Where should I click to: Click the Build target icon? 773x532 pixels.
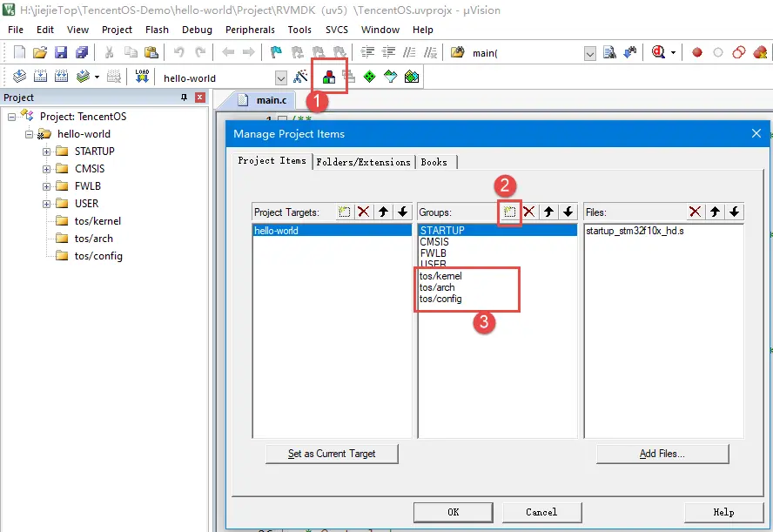40,77
